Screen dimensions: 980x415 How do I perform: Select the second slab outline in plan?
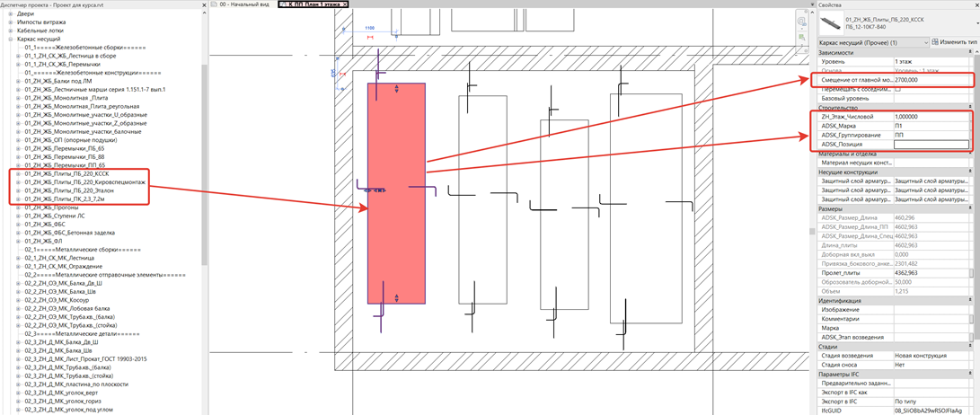[482, 200]
